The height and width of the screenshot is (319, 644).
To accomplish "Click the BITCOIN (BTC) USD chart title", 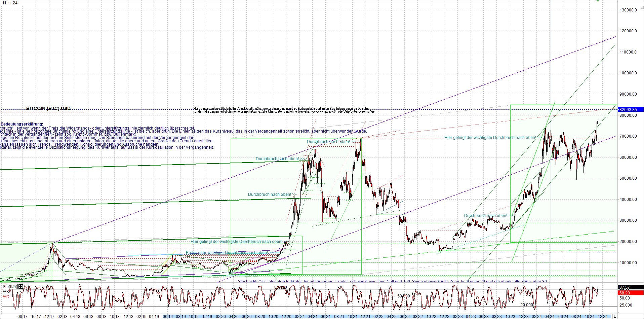I will coord(48,108).
